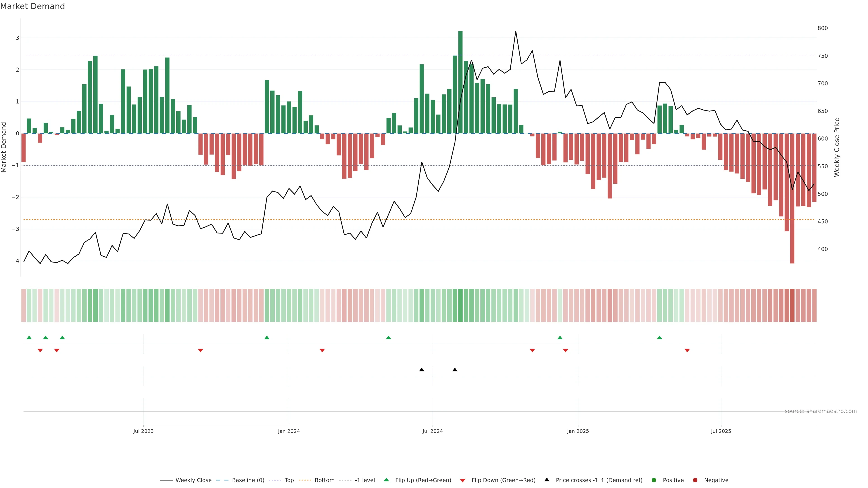Click the Market Demand chart title
The image size is (868, 488).
[32, 6]
